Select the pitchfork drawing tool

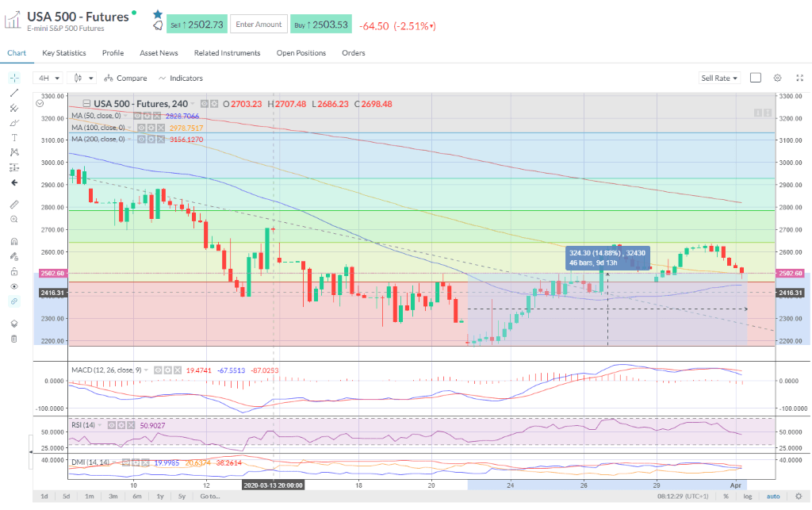pos(14,108)
